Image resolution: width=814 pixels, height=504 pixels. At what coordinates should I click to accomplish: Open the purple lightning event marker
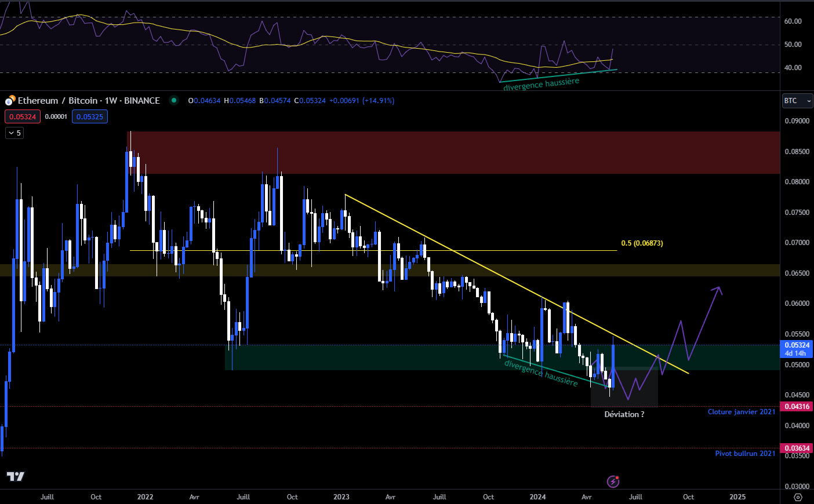pos(613,481)
